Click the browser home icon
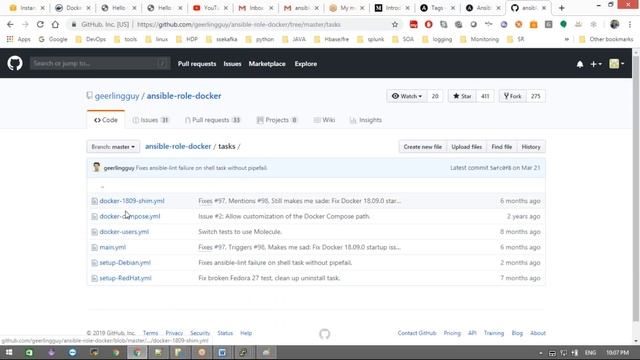 (x=55, y=24)
